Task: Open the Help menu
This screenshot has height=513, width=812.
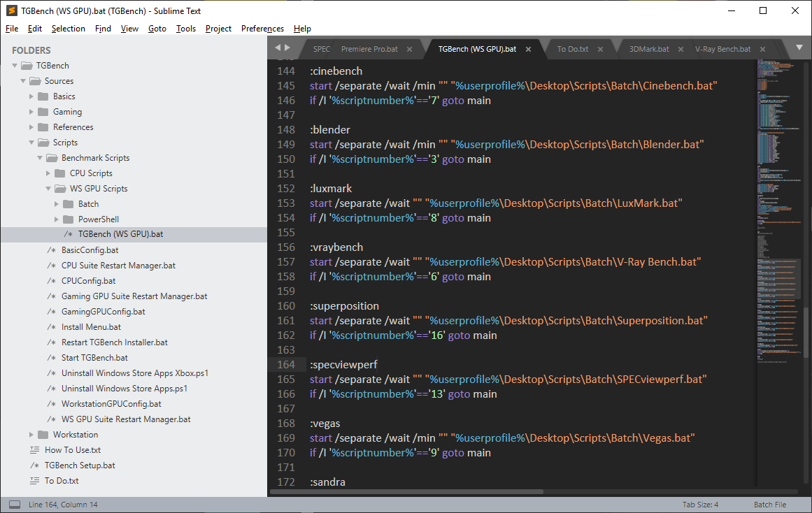Action: 302,29
